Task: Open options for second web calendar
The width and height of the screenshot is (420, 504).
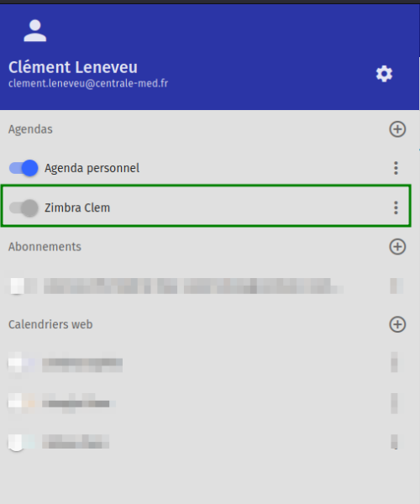Action: click(x=394, y=403)
